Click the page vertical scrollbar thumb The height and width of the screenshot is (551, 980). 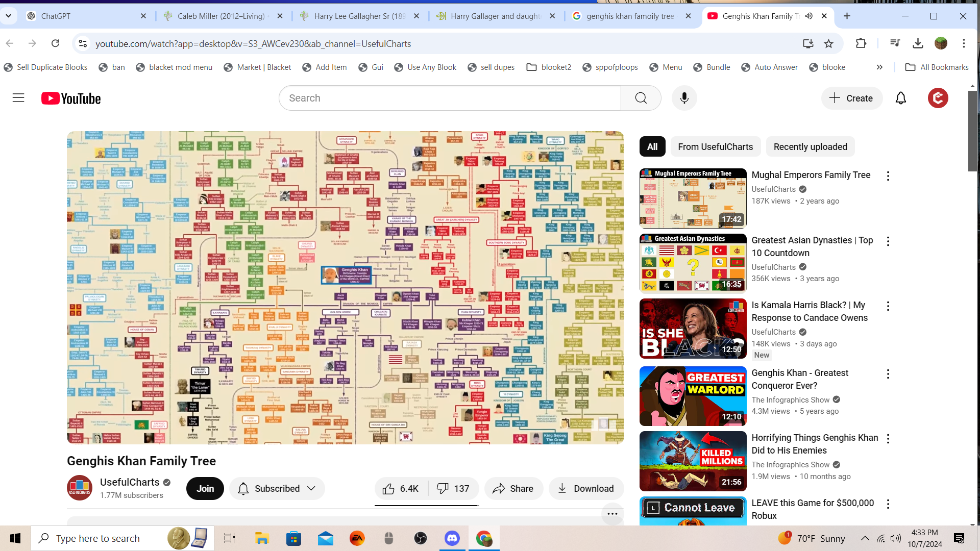point(973,131)
